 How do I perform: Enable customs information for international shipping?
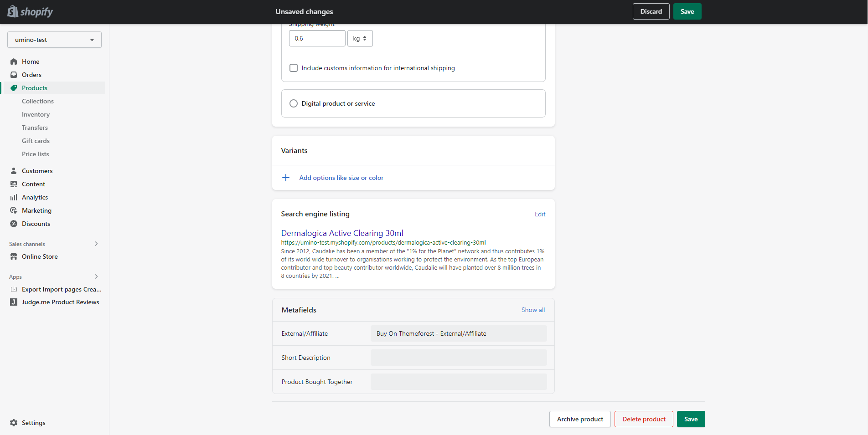point(294,68)
